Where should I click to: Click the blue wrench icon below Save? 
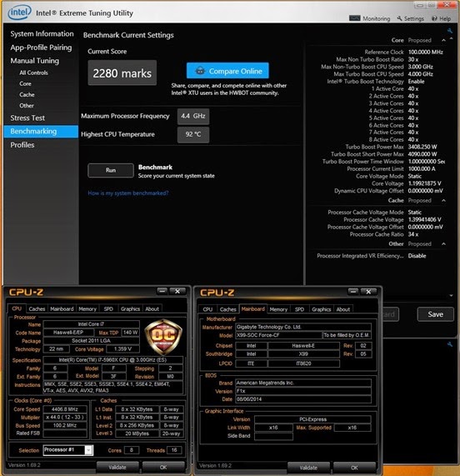coord(450,344)
